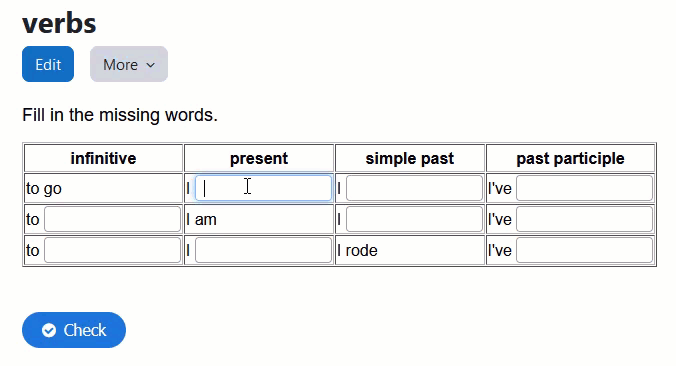Click the present column header
Screen dimensions: 676x366
tap(259, 159)
